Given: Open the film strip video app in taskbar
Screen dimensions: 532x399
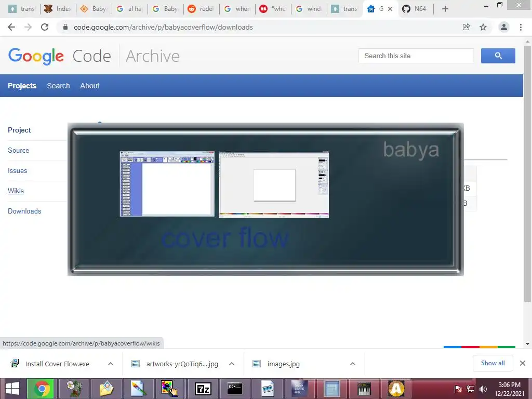Looking at the screenshot, I should [x=268, y=389].
